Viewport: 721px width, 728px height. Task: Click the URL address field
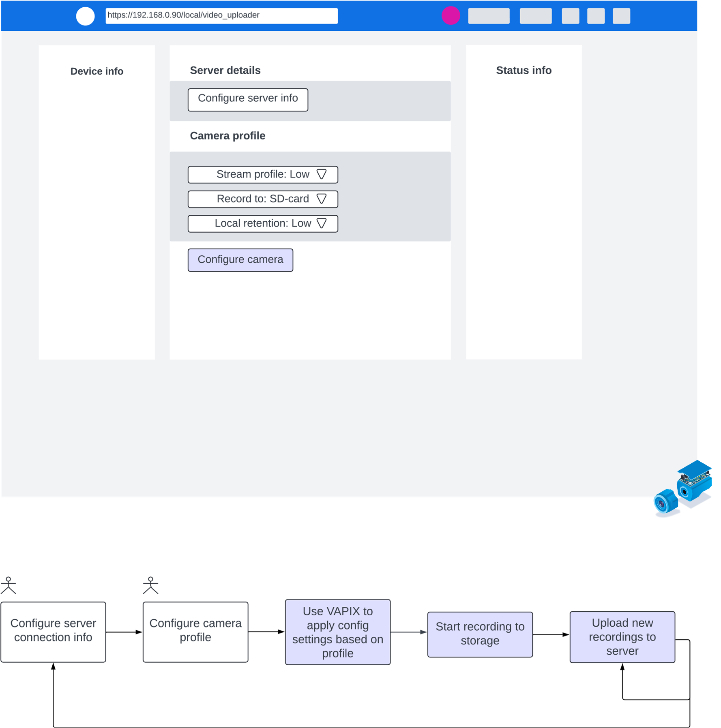click(221, 16)
